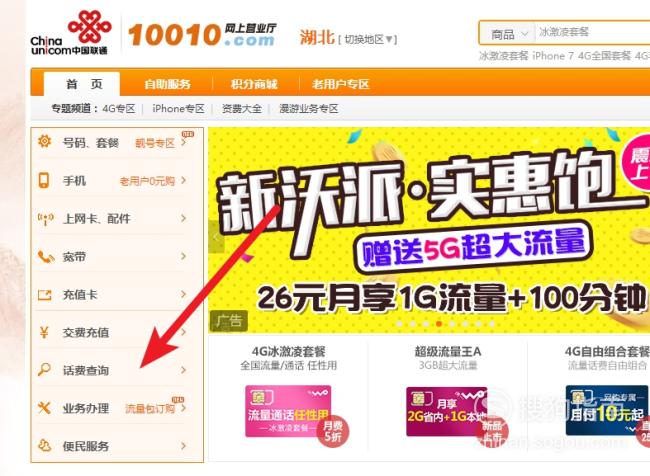Switch to the 自助服务 tab
The width and height of the screenshot is (650, 476).
pyautogui.click(x=167, y=84)
